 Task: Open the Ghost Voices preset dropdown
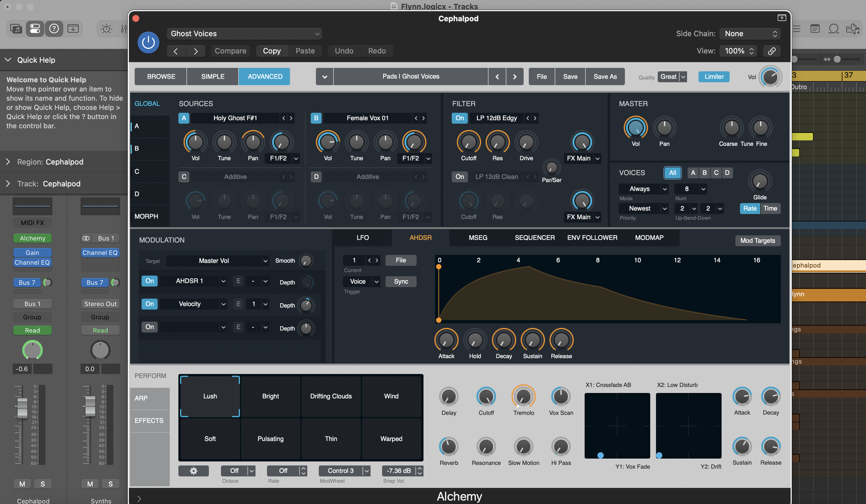(244, 34)
